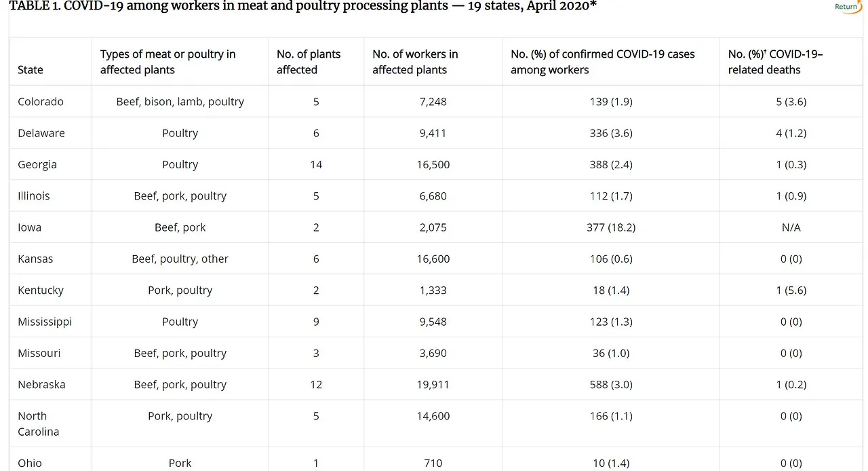
Task: Click the 'No. of plants affected' column header
Action: pyautogui.click(x=309, y=62)
